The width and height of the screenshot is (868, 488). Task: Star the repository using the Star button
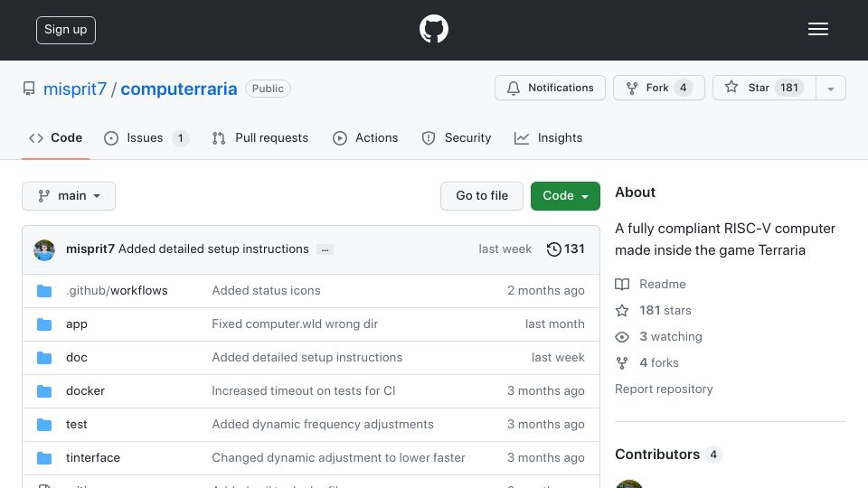(764, 88)
